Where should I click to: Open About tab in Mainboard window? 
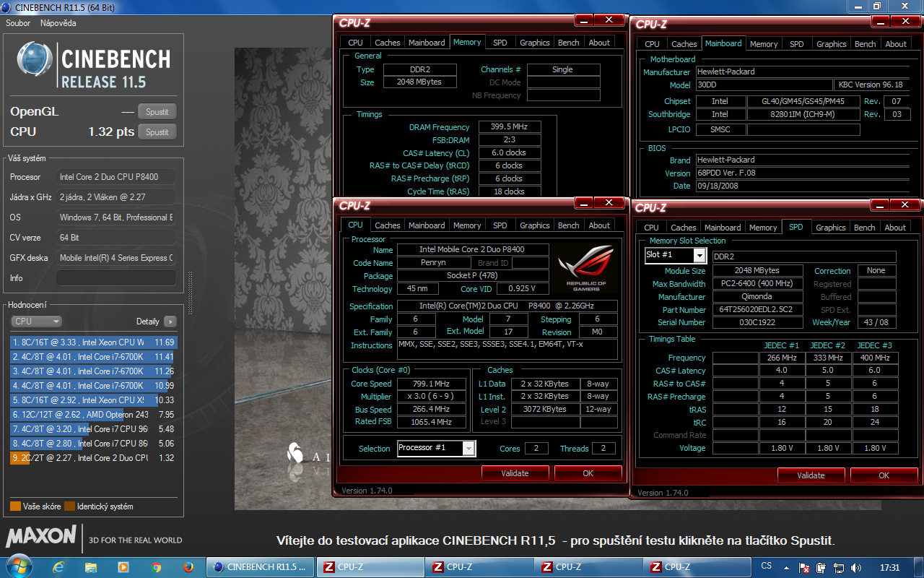tap(896, 44)
